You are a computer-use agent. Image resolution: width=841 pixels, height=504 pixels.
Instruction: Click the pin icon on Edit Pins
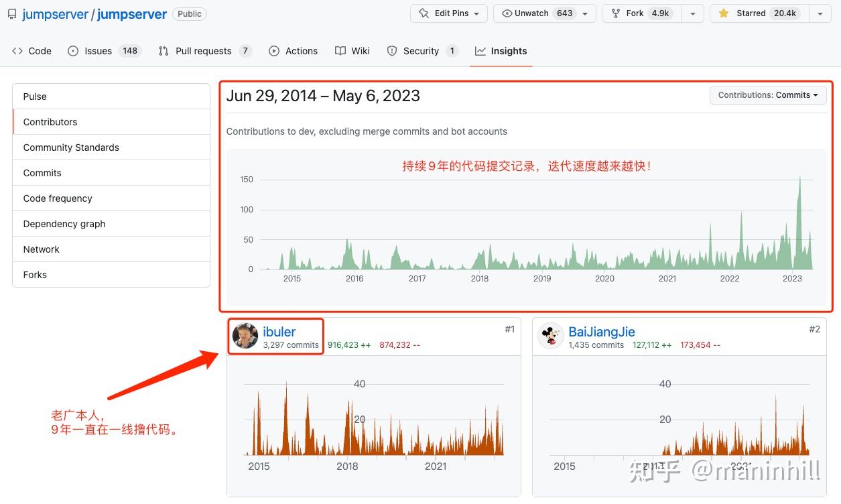tap(422, 13)
